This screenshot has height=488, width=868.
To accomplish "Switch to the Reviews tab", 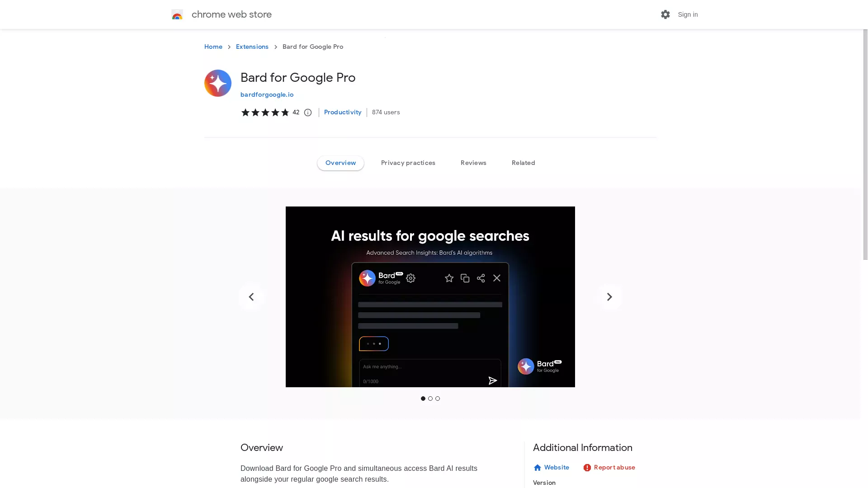I will tap(473, 162).
